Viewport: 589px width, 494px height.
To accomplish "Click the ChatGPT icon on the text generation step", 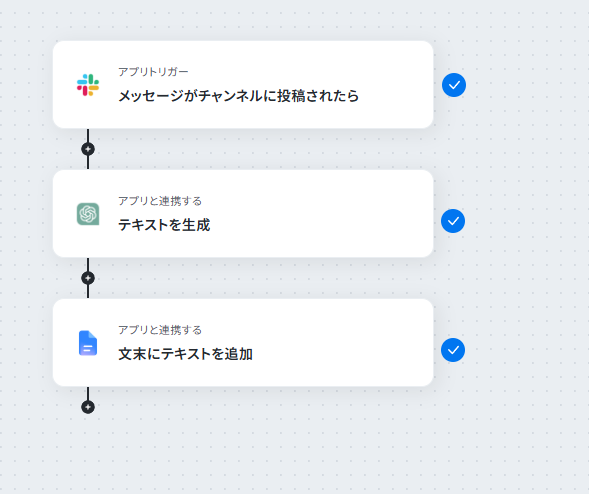I will coord(88,214).
